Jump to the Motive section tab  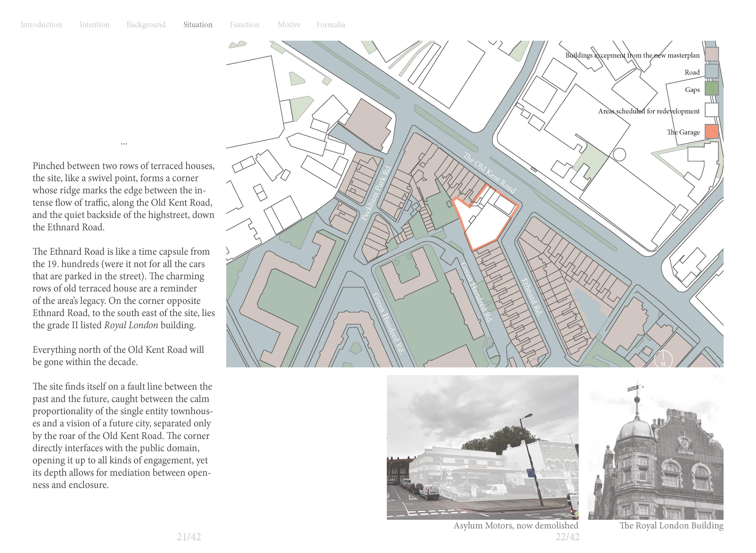[289, 24]
